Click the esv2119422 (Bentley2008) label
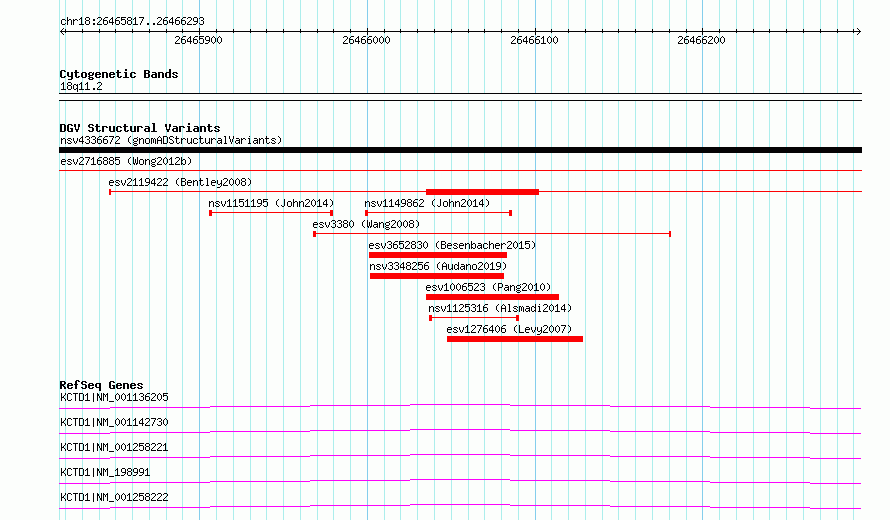This screenshot has width=890, height=520. [180, 182]
